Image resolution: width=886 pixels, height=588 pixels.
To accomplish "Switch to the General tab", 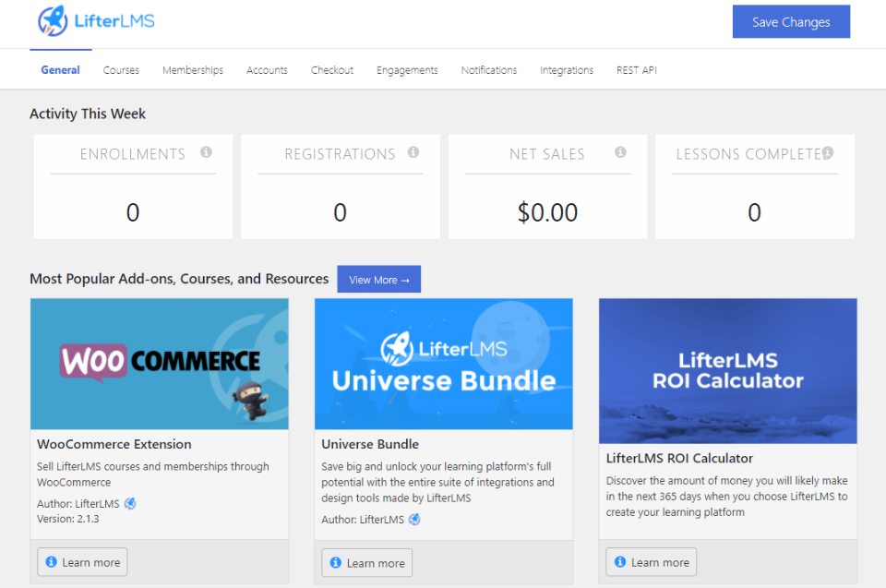I will 61,70.
